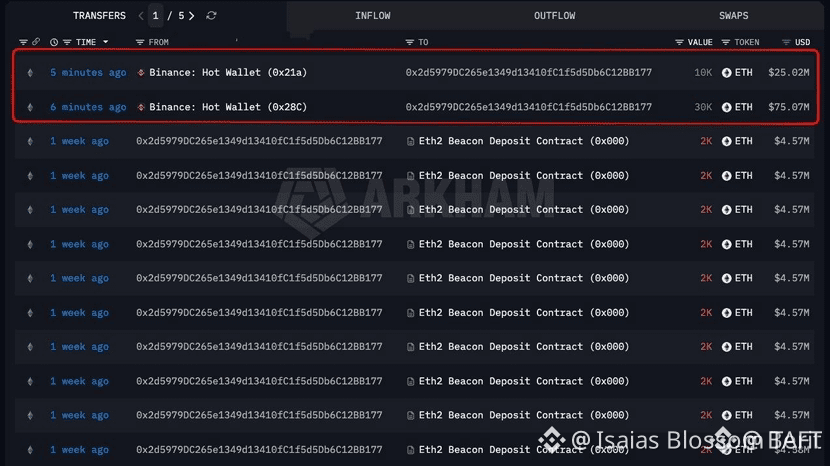830x466 pixels.
Task: Click the link icon in header row
Action: coord(36,41)
